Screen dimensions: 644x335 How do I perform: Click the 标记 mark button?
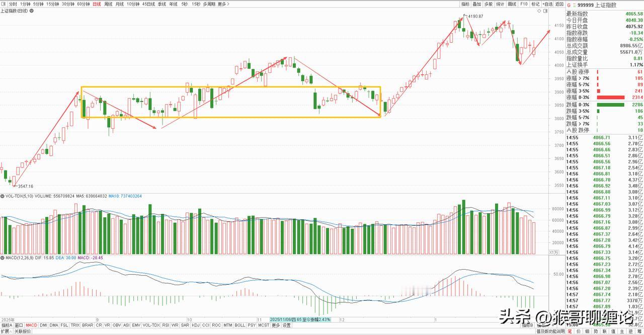(535, 4)
